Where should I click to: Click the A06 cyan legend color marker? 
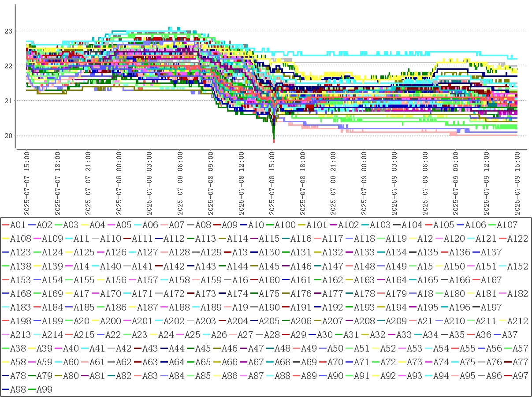[138, 225]
